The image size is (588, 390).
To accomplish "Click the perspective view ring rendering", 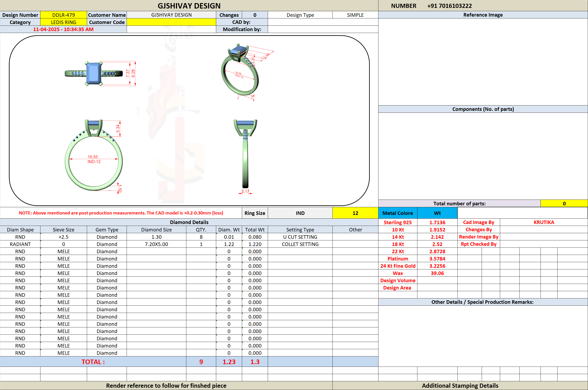I will point(240,70).
